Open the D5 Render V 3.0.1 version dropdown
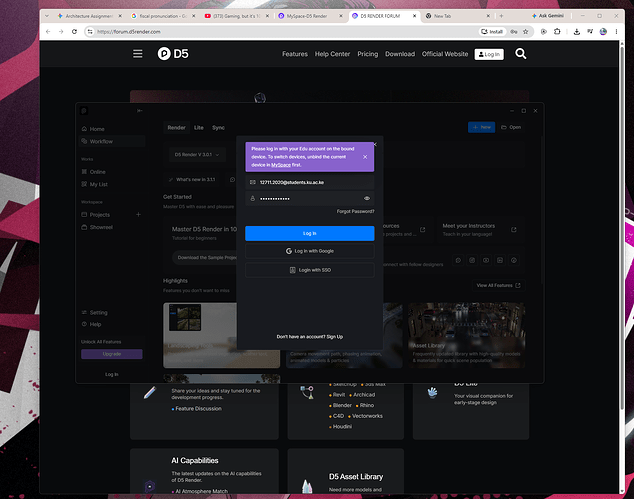This screenshot has height=499, width=634. tap(197, 154)
